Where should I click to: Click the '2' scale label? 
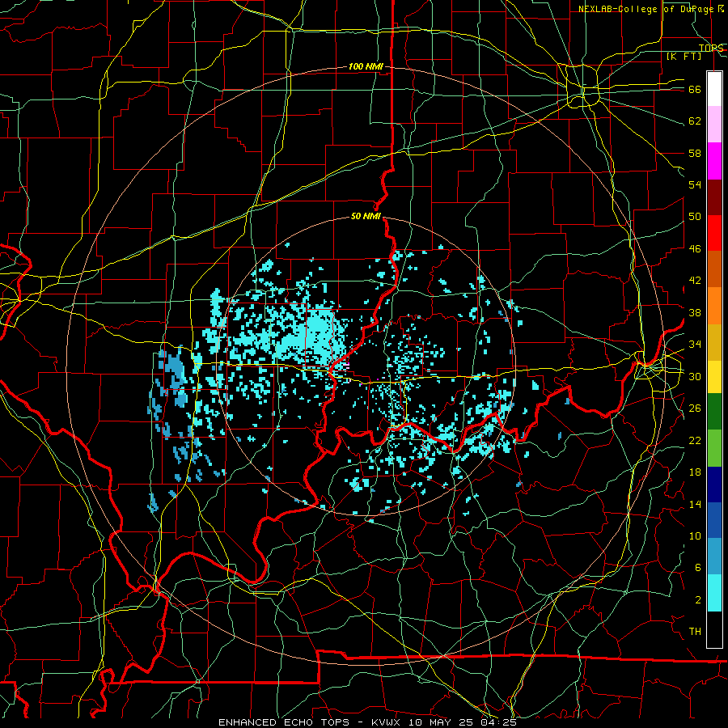[698, 600]
